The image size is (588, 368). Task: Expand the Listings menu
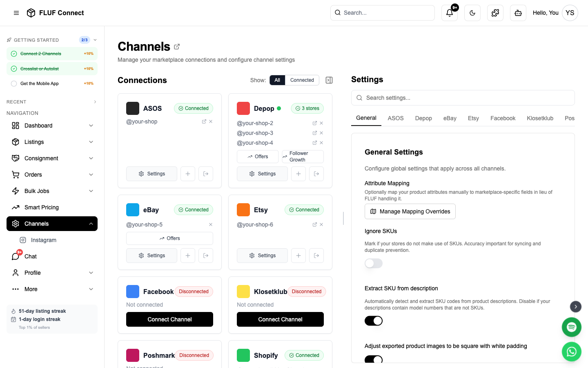click(91, 142)
